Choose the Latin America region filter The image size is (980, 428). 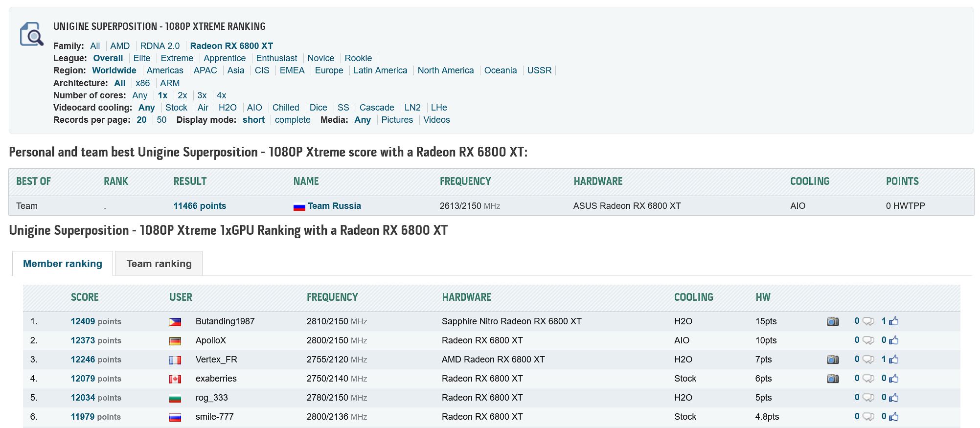coord(380,70)
